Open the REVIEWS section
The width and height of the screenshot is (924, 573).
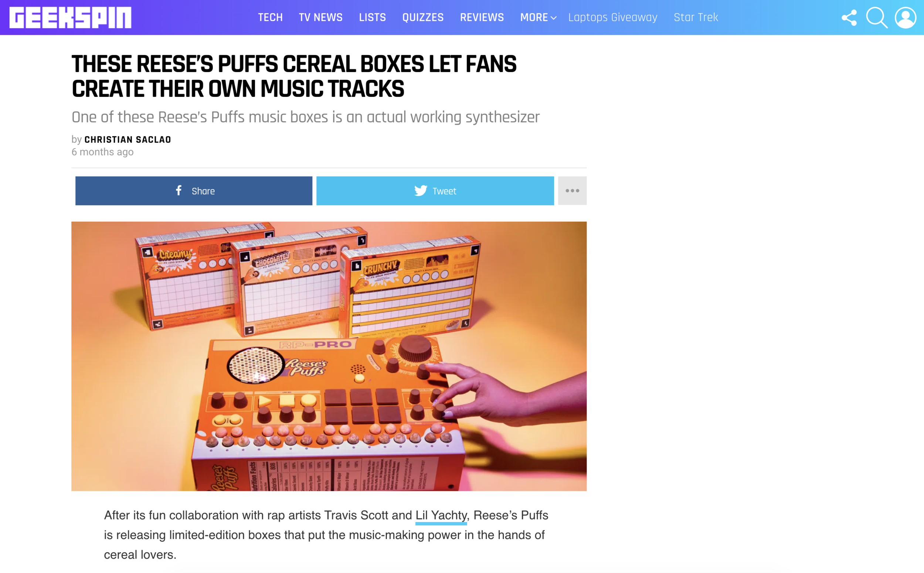(482, 17)
